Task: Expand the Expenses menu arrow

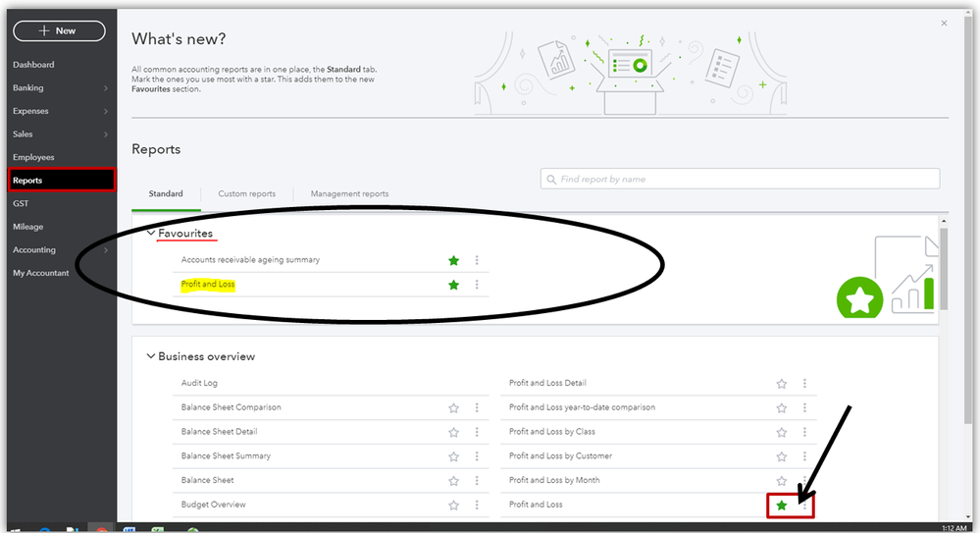Action: (106, 111)
